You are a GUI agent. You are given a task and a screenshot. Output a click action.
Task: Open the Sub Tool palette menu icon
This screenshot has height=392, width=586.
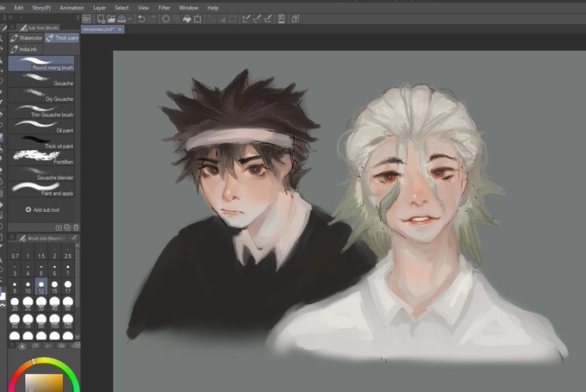point(12,28)
